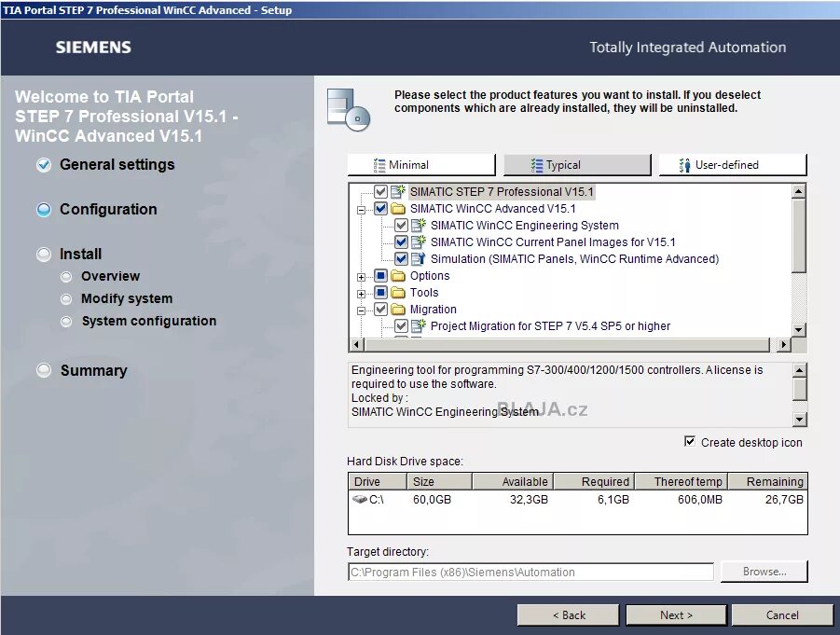Viewport: 840px width, 635px height.
Task: Click the Simulation tool component icon
Action: [x=419, y=259]
